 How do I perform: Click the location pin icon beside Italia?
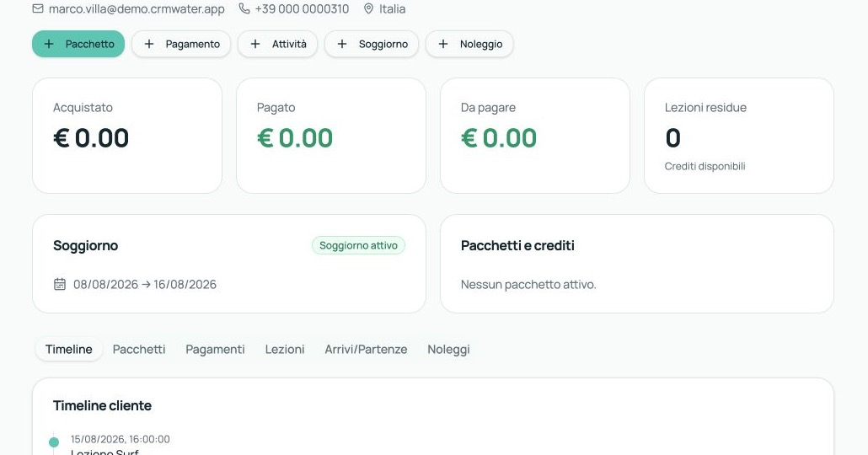(368, 9)
